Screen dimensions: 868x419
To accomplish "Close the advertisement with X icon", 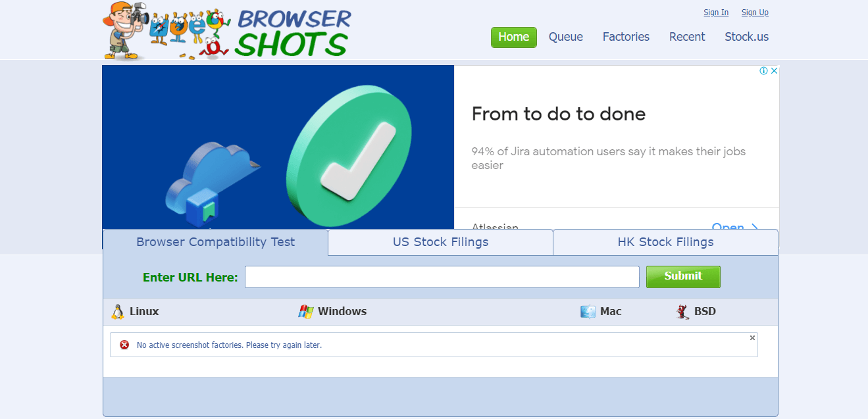I will (x=774, y=70).
